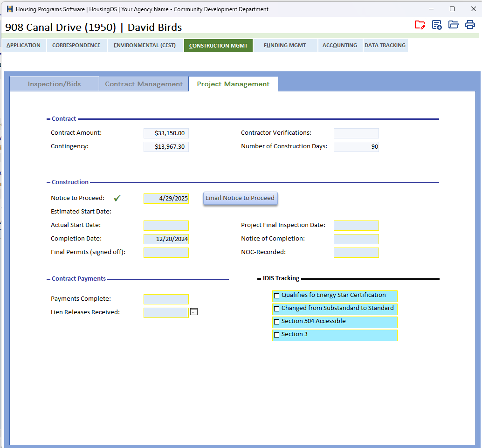Open Inspection/Bids sub-tab
The image size is (482, 448).
click(x=55, y=84)
